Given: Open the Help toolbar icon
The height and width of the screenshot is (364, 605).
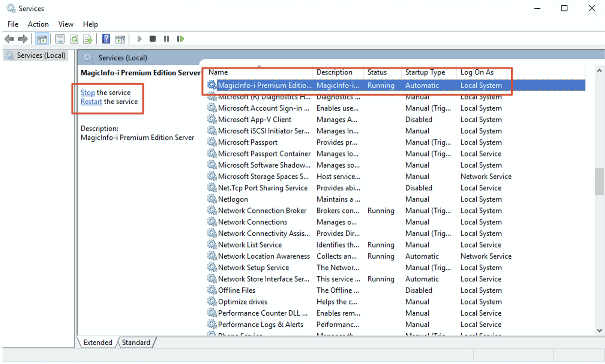Looking at the screenshot, I should point(106,39).
